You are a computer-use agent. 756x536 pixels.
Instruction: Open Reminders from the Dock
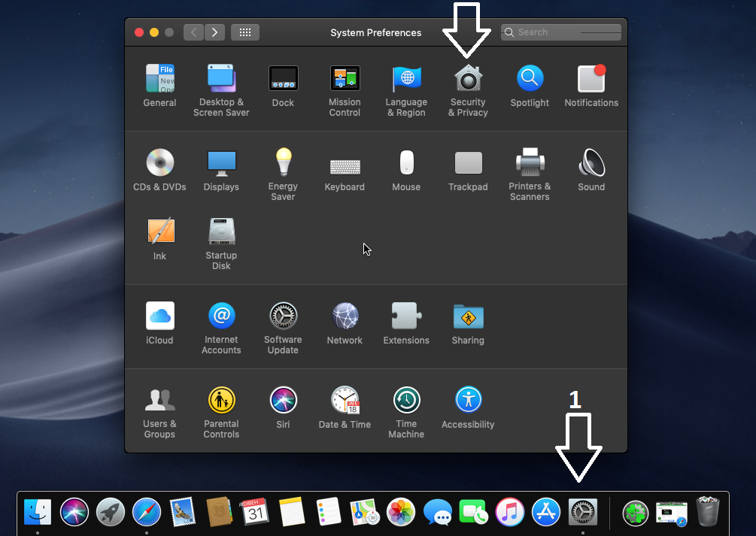point(328,511)
